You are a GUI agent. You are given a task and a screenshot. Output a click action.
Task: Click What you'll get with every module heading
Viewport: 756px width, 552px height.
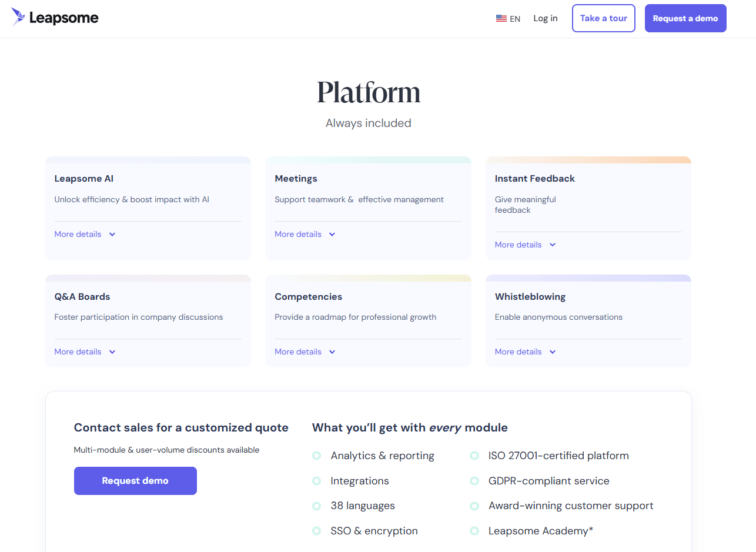[410, 427]
